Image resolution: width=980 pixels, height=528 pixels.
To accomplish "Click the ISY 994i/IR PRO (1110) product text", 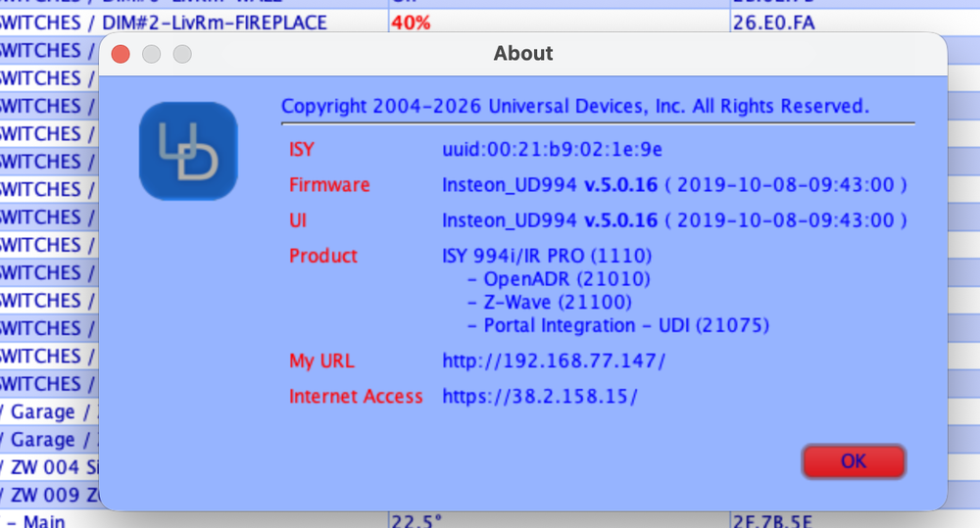I will click(x=547, y=257).
